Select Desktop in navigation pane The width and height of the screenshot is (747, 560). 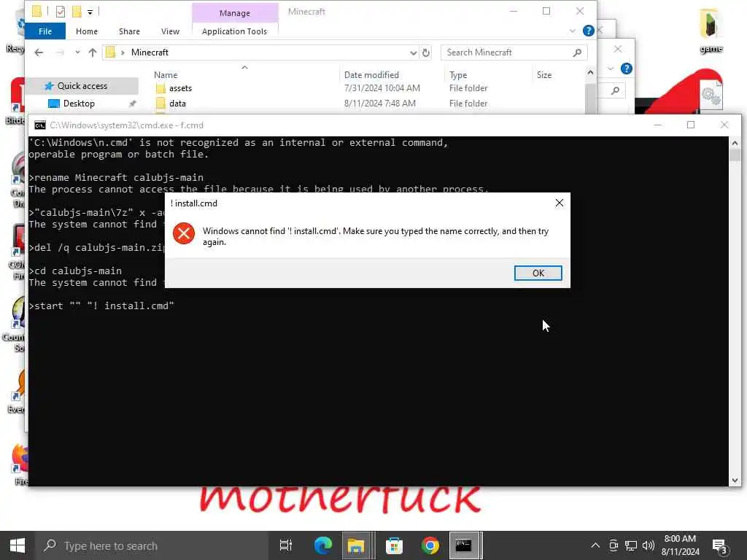click(x=79, y=104)
